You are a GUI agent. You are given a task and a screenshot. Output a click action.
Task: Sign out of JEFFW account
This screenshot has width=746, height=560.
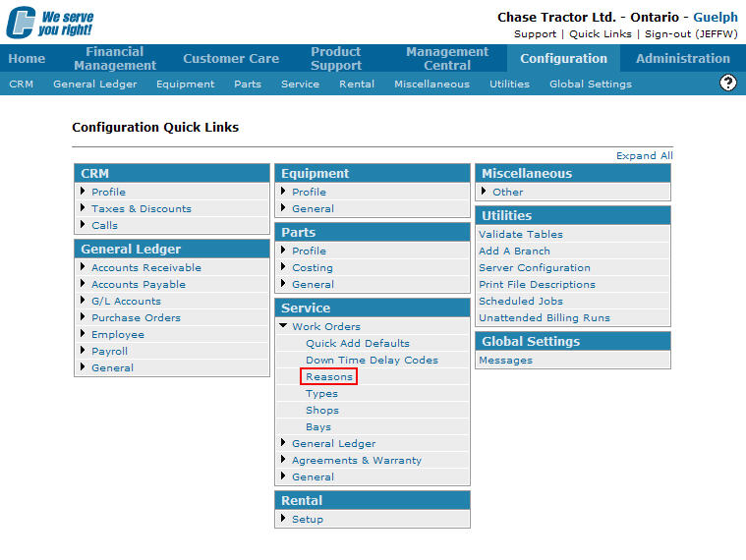[x=691, y=34]
